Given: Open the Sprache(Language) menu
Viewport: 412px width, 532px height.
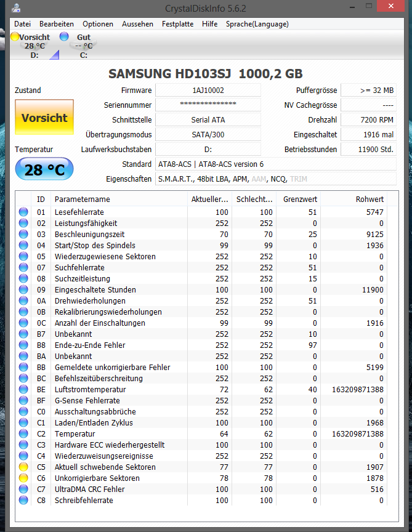Looking at the screenshot, I should tap(257, 24).
